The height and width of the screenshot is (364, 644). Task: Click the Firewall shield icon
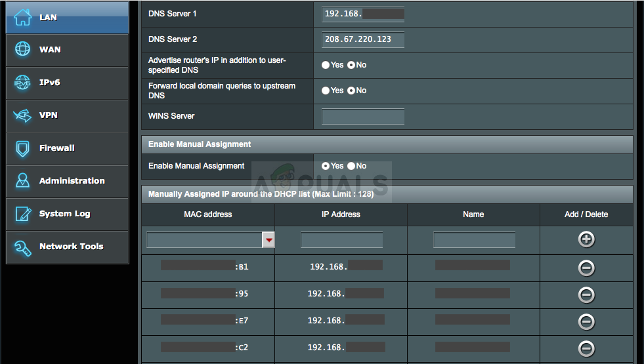[22, 149]
